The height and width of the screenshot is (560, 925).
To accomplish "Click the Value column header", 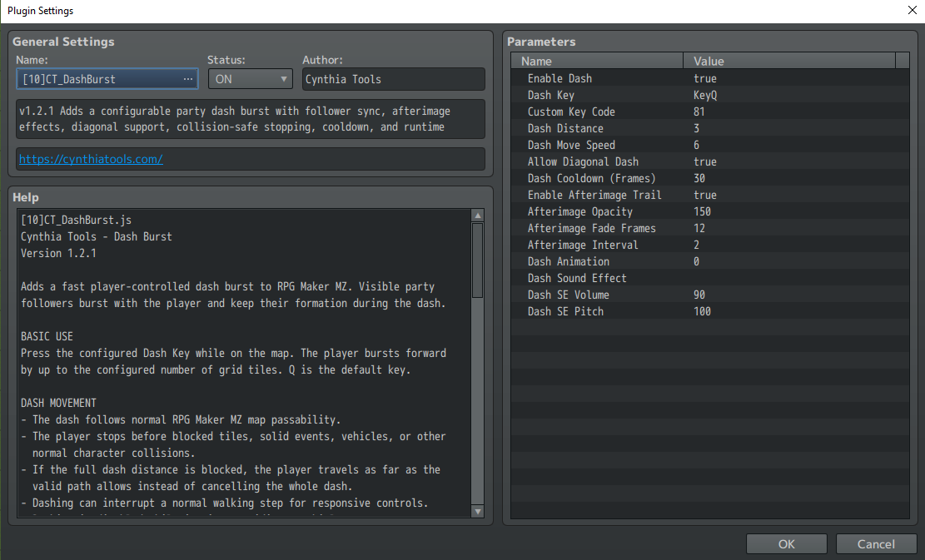I will (789, 62).
